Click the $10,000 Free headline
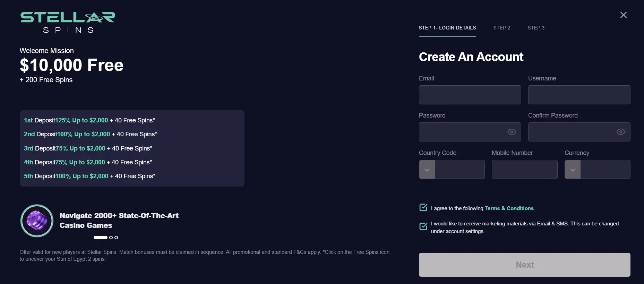Image resolution: width=644 pixels, height=284 pixels. point(71,65)
